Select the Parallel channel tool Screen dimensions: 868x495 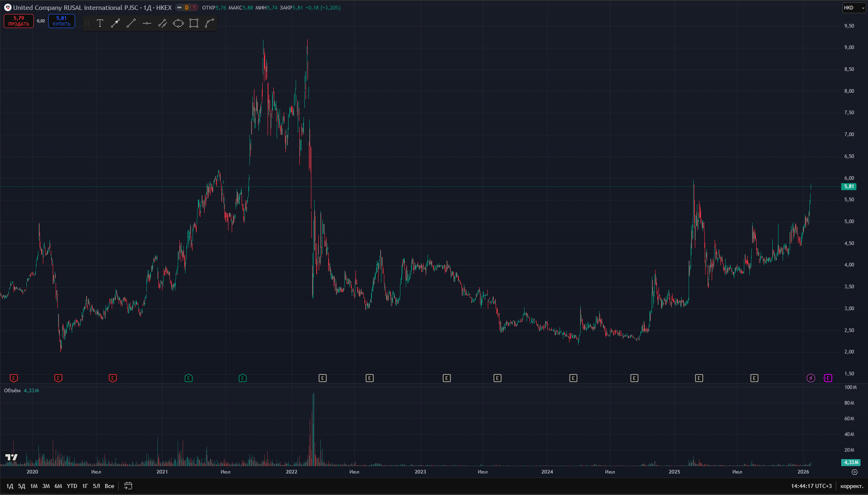[x=162, y=23]
